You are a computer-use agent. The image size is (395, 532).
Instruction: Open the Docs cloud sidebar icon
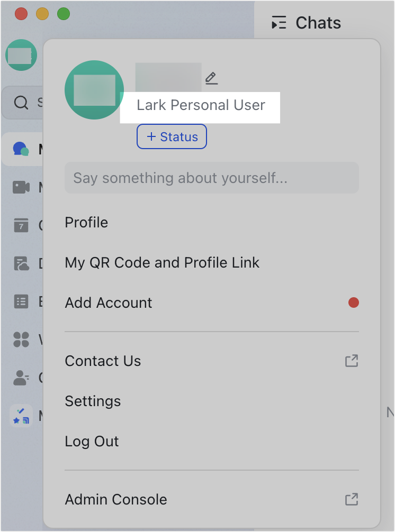tap(21, 263)
